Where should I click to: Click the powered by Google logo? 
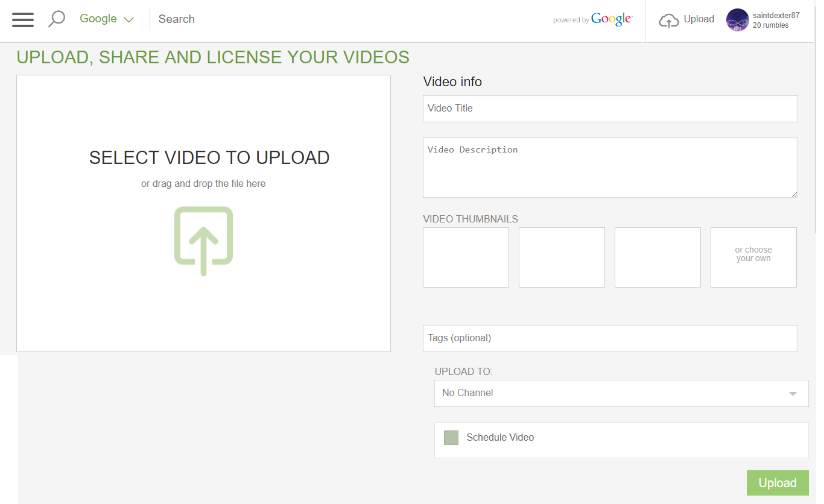coord(611,19)
